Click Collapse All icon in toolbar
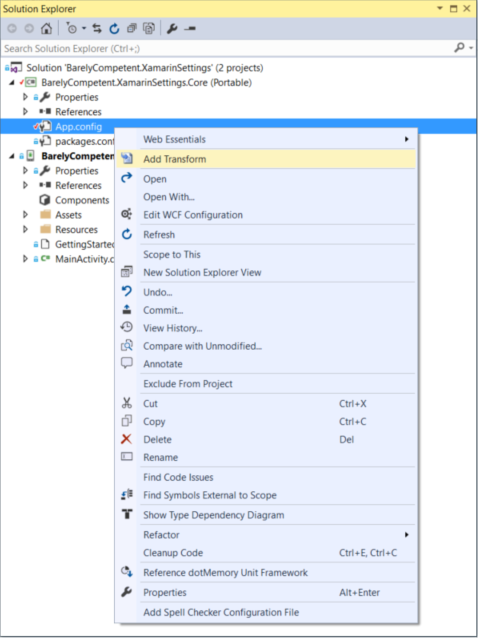This screenshot has height=638, width=478. [131, 29]
